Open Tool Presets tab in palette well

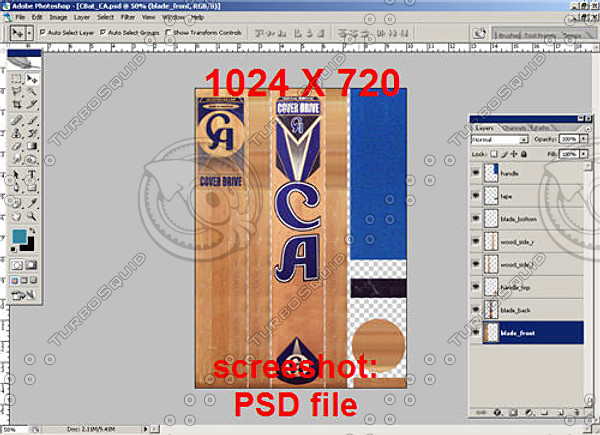click(x=540, y=35)
